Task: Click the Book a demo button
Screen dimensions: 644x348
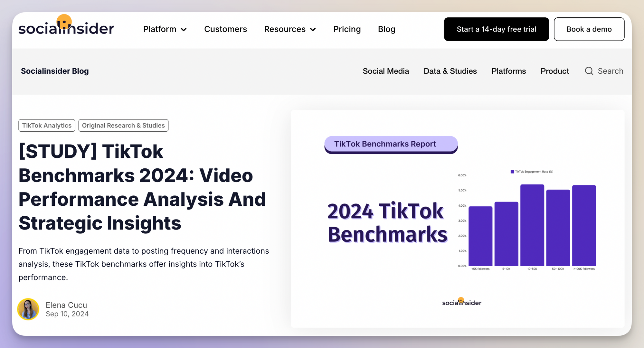Action: pyautogui.click(x=589, y=29)
